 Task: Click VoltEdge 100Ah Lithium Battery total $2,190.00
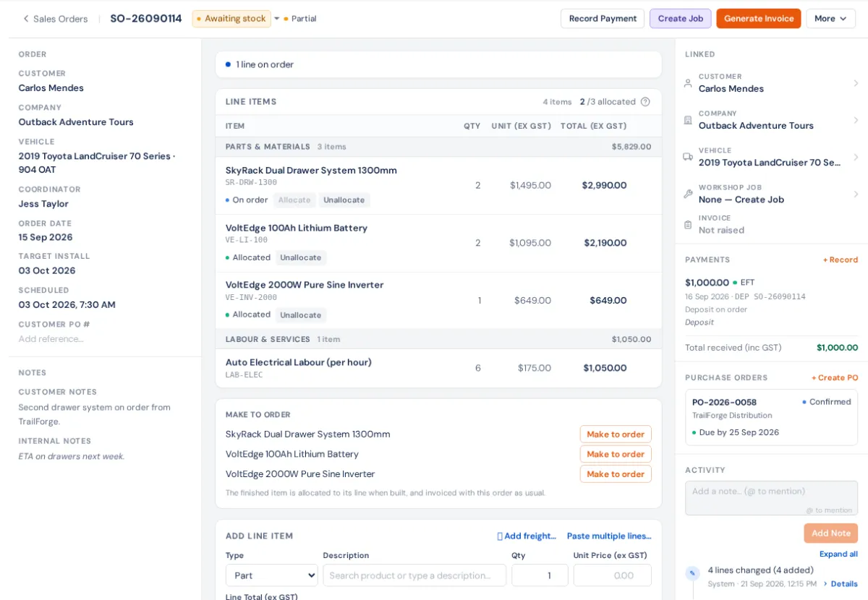pyautogui.click(x=605, y=243)
